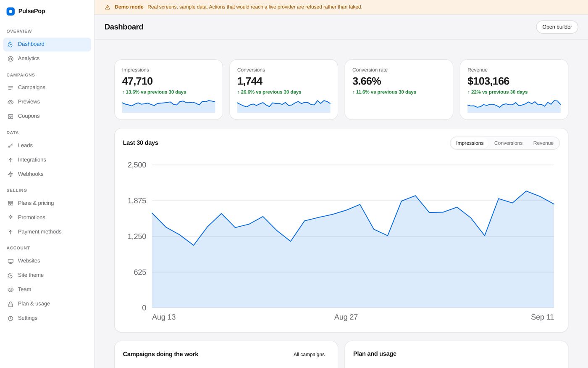This screenshot has width=588, height=368.
Task: Click the Revenue card sparkline
Action: [x=514, y=106]
